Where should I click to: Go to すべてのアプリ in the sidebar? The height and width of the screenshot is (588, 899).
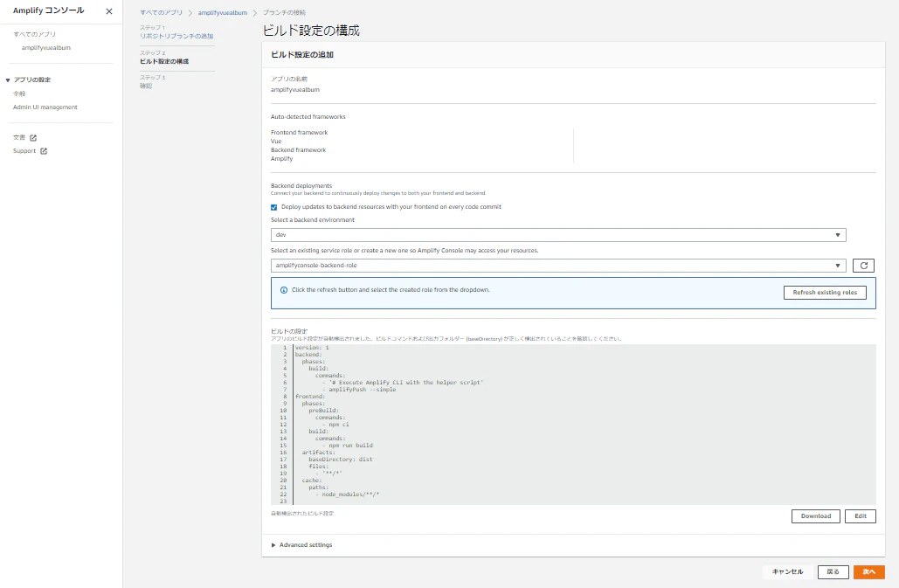point(34,34)
